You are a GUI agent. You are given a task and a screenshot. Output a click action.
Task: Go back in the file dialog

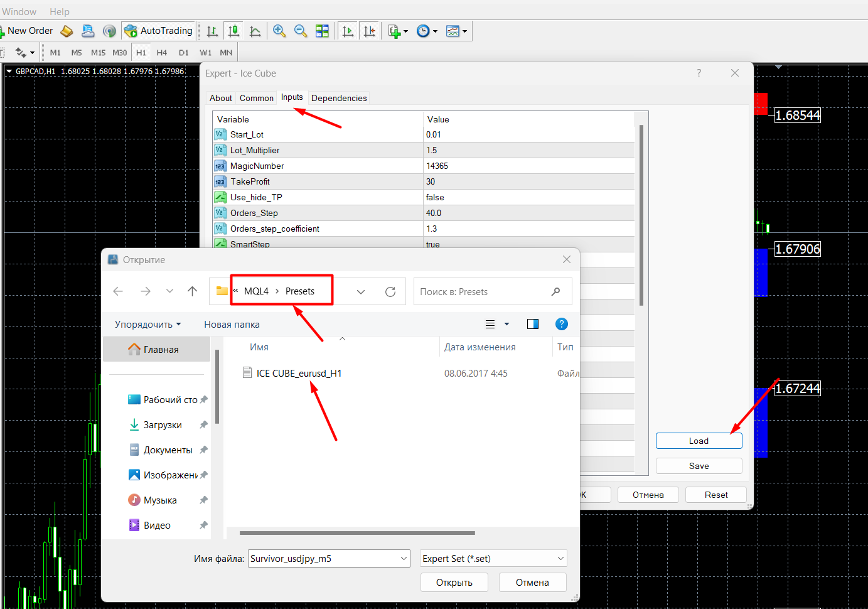click(x=118, y=291)
